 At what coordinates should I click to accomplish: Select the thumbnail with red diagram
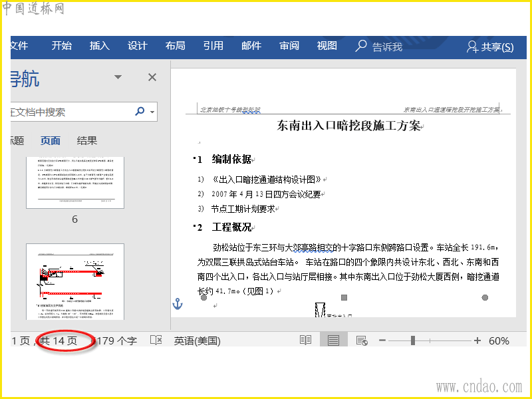point(75,281)
